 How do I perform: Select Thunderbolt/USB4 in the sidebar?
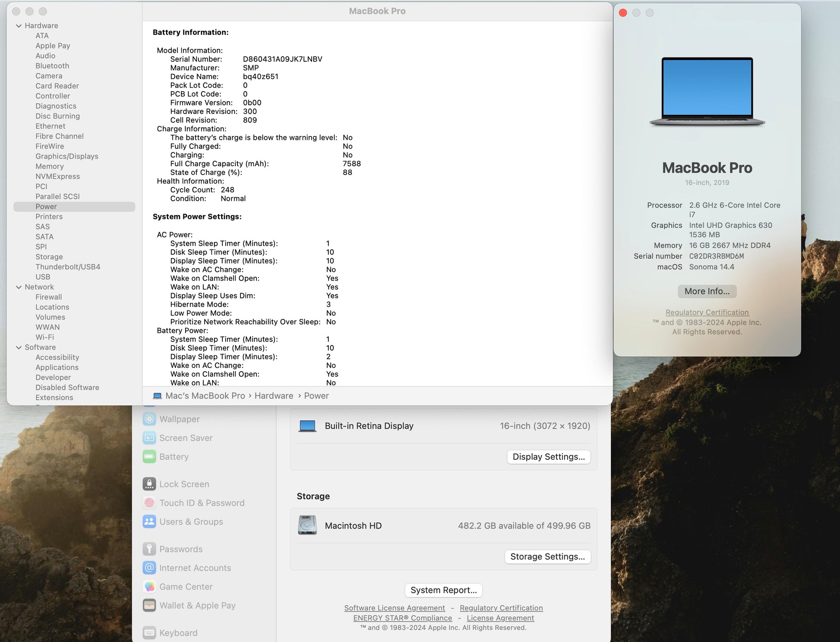pyautogui.click(x=68, y=267)
